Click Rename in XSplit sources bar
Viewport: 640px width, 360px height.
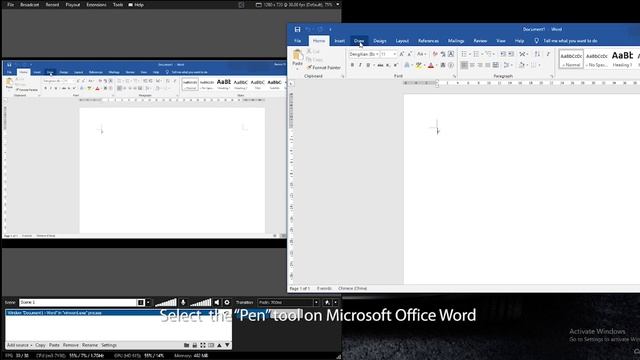[x=90, y=345]
